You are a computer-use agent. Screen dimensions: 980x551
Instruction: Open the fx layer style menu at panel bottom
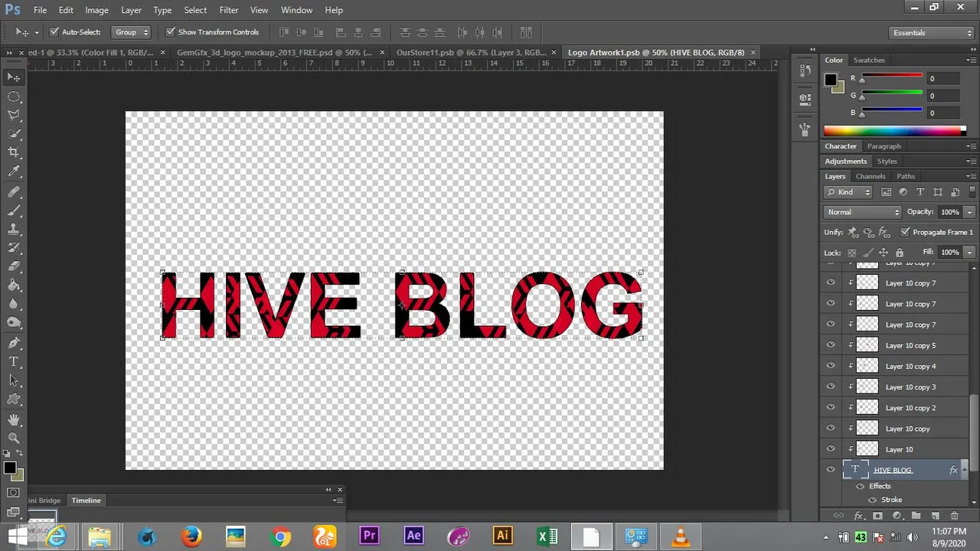[858, 517]
